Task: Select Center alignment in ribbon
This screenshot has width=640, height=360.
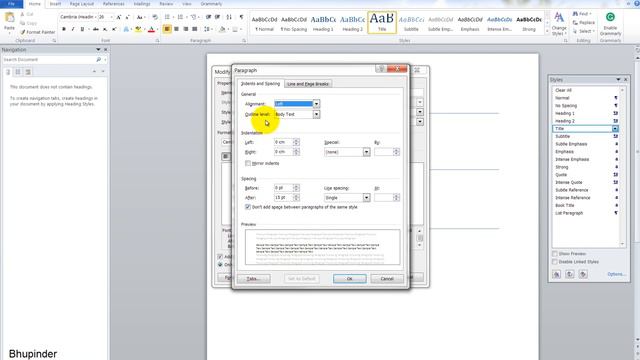Action: (176, 29)
